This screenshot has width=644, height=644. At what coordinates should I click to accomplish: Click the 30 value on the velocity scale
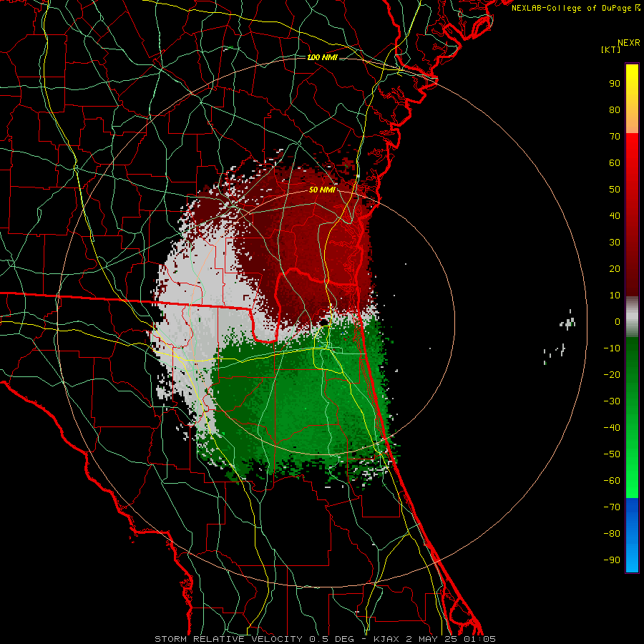tap(615, 243)
